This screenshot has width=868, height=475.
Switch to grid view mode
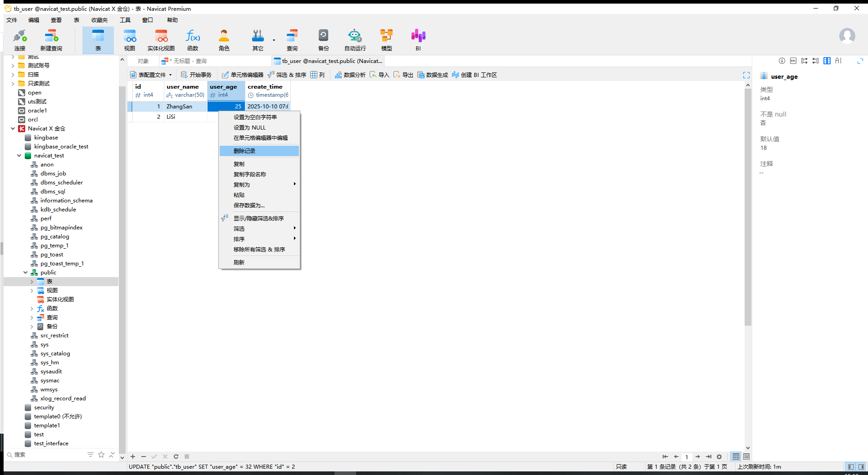(x=736, y=457)
